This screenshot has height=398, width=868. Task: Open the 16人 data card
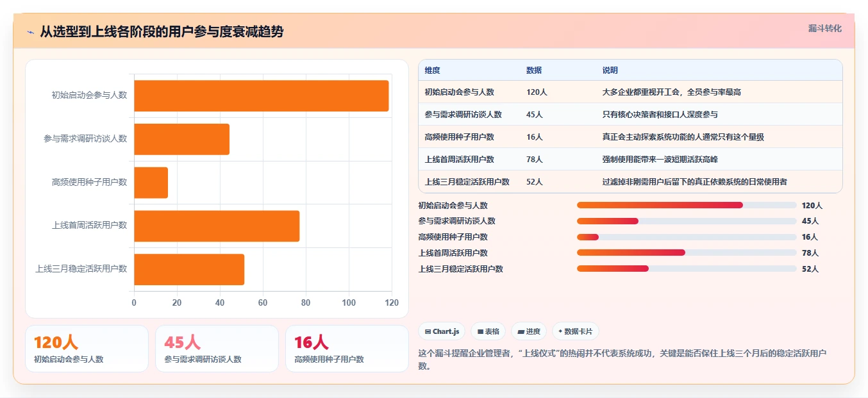[347, 349]
